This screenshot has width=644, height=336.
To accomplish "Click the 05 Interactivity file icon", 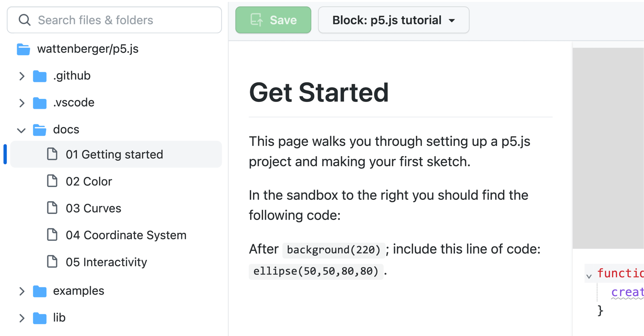I will pyautogui.click(x=52, y=262).
